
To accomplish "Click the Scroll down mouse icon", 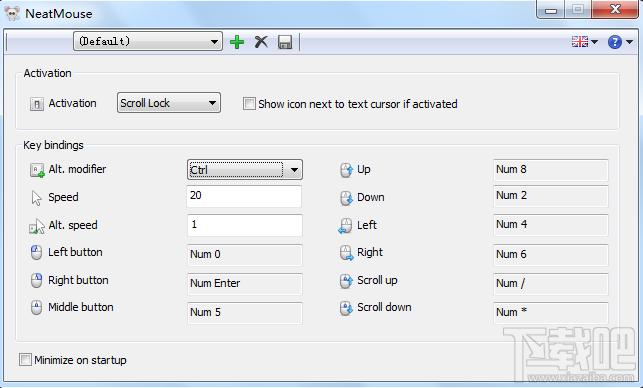I will (346, 308).
